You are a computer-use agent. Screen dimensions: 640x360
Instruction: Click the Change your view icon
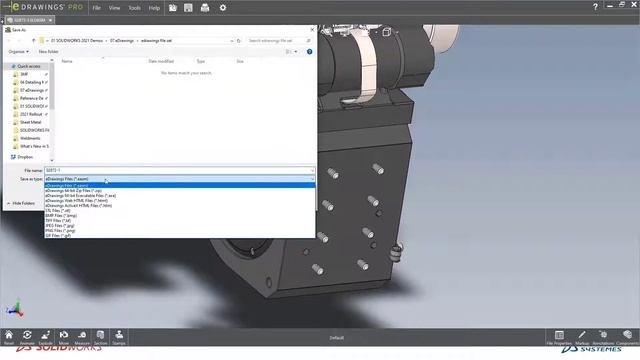(288, 52)
